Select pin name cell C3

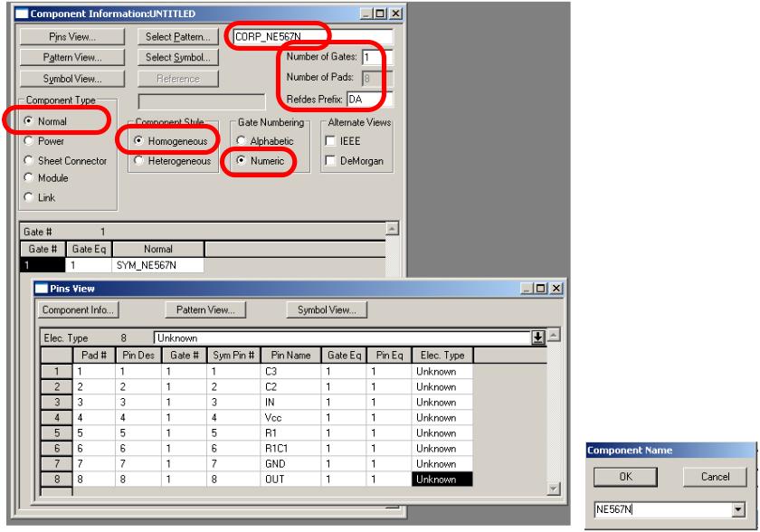290,372
